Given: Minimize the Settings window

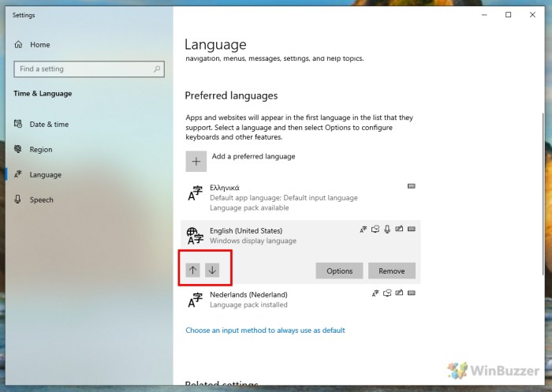Looking at the screenshot, I should pyautogui.click(x=484, y=15).
